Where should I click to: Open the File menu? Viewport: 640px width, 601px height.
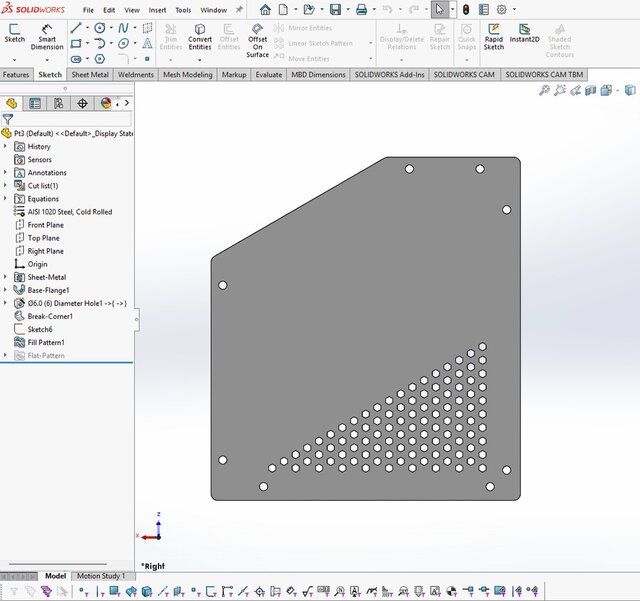click(x=88, y=10)
